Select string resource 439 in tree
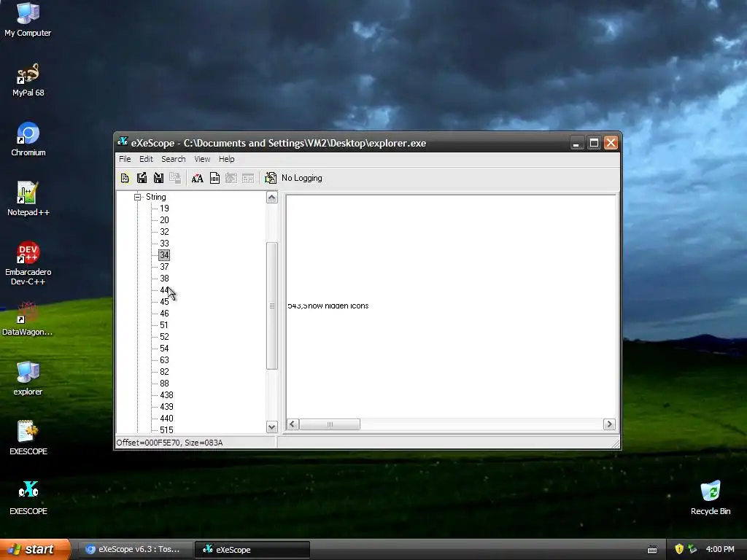 point(167,407)
